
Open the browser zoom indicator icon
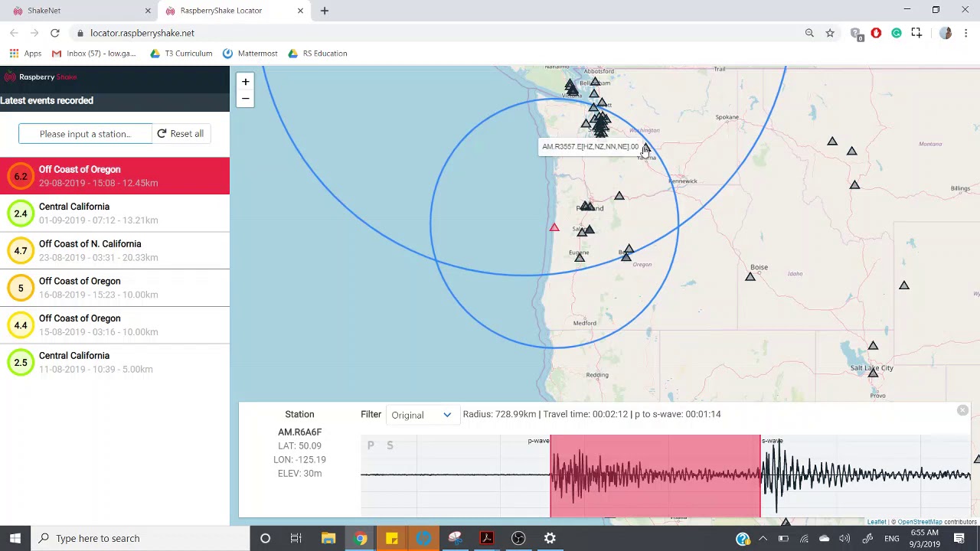tap(809, 33)
